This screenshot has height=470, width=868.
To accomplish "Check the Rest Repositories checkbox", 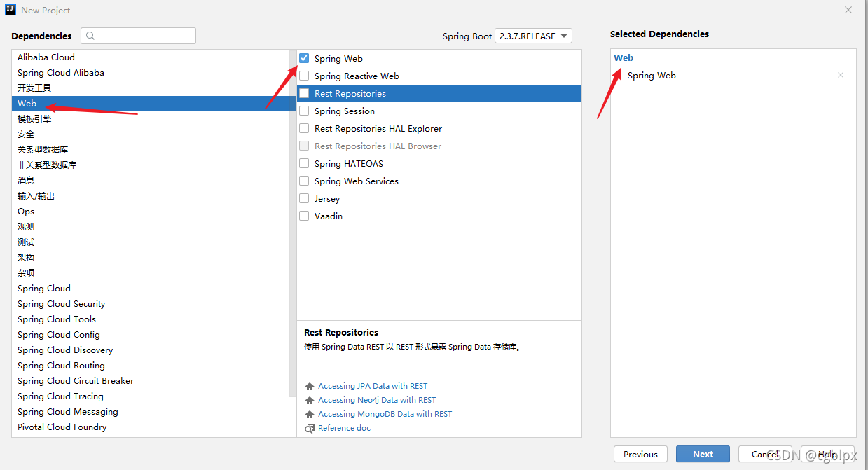I will click(x=304, y=93).
